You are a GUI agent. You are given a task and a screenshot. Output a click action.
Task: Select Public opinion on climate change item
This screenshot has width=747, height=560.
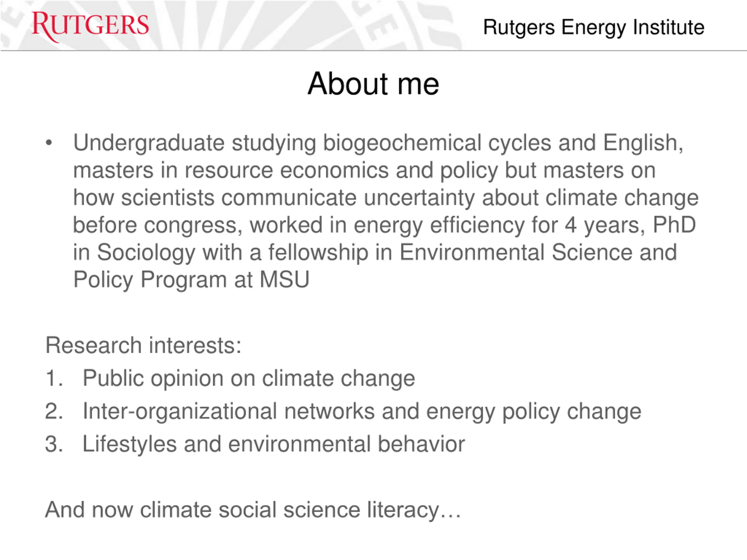(249, 379)
